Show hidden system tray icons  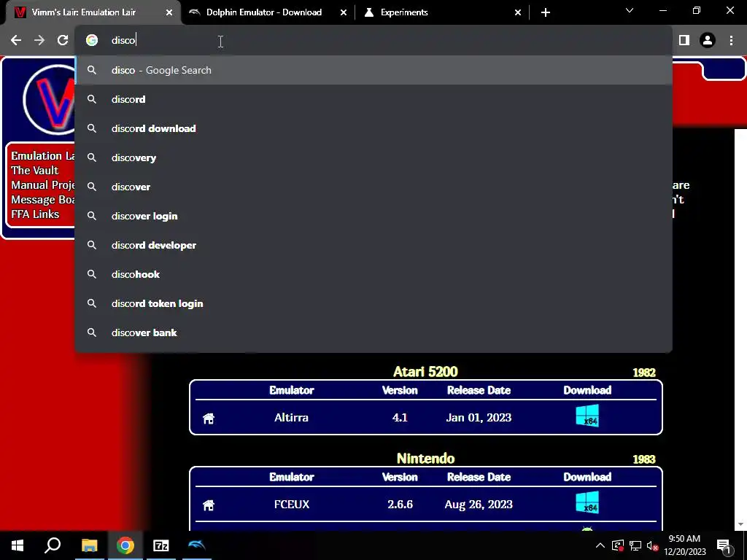pyautogui.click(x=600, y=545)
